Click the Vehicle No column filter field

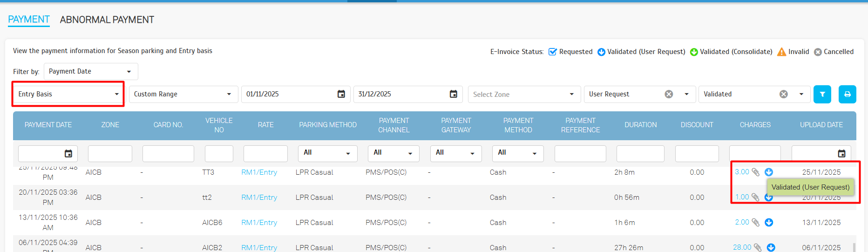point(219,154)
